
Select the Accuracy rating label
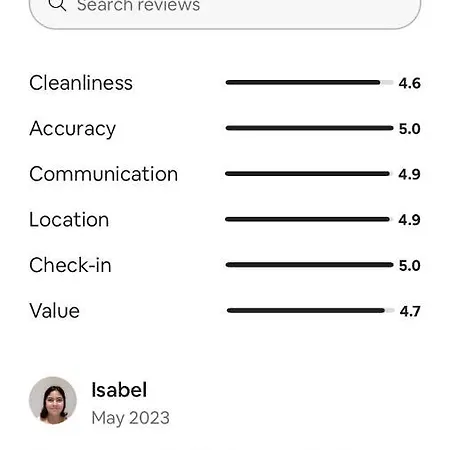click(73, 129)
